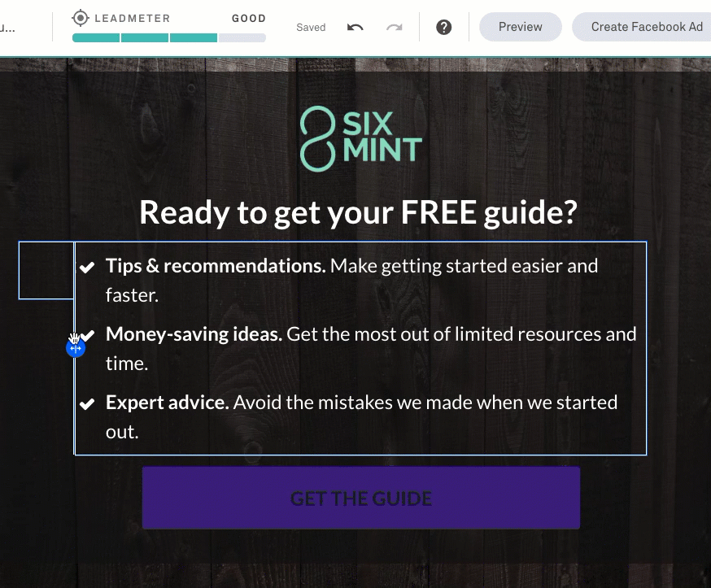
Task: Click the blue column resize handle
Action: (76, 349)
